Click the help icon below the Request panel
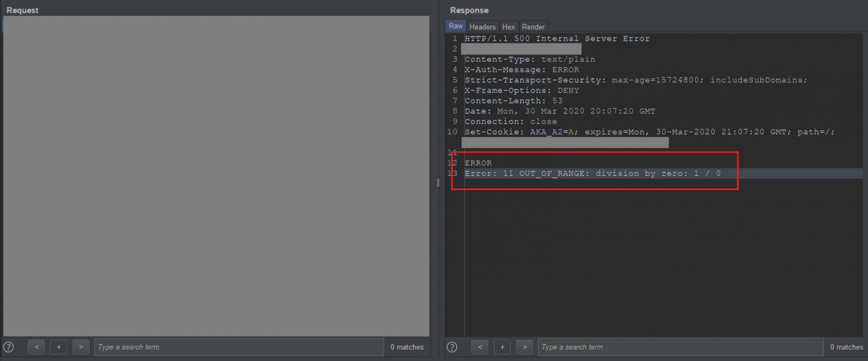The image size is (868, 361). [x=8, y=347]
